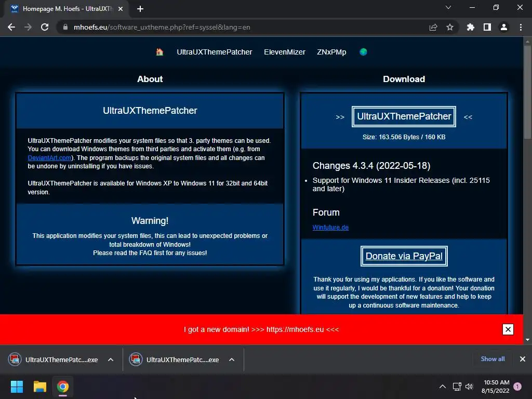This screenshot has height=399, width=532.
Task: Click Donate via PayPal button
Action: coord(404,256)
